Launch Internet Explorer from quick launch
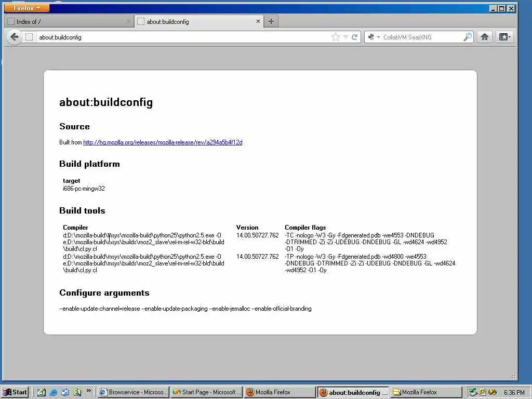Screen dimensions: 532x399 pos(54,393)
